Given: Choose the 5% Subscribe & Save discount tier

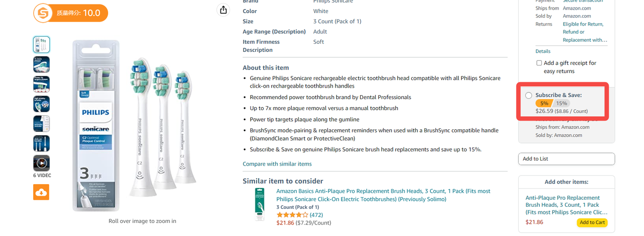Looking at the screenshot, I should pyautogui.click(x=544, y=103).
